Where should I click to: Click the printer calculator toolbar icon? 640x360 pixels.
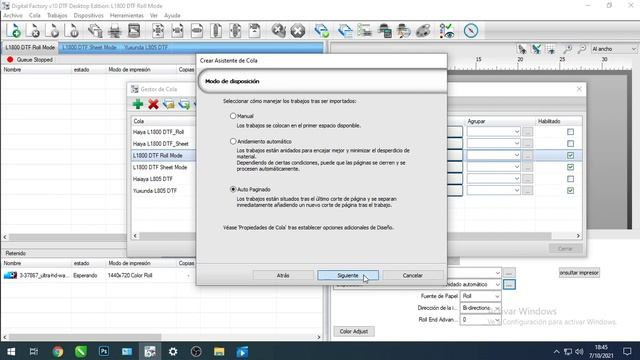[x=384, y=31]
